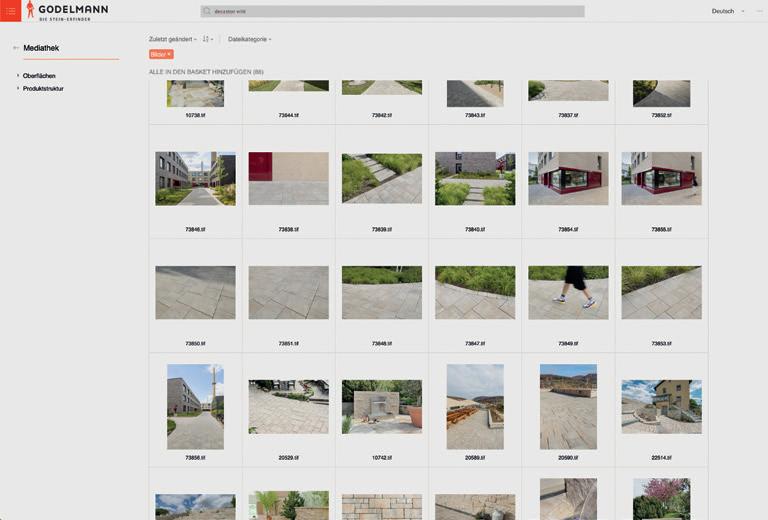Open thumbnail of image 73838.tif
This screenshot has width=768, height=520.
288,178
